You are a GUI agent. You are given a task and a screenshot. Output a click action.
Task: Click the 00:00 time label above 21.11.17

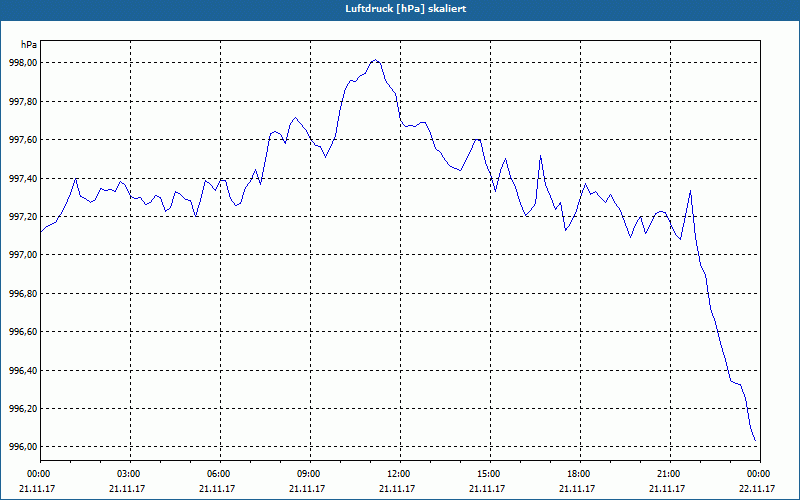(x=38, y=474)
